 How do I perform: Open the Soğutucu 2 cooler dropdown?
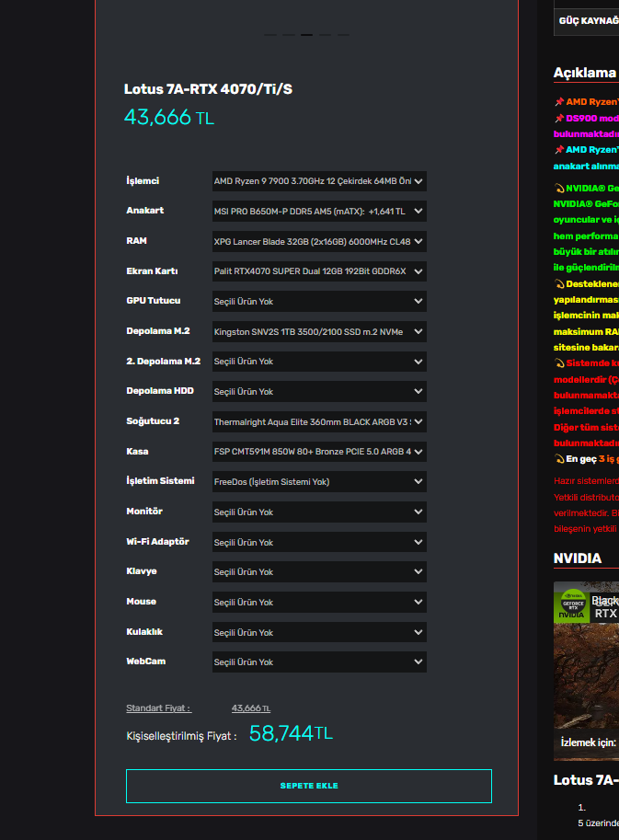tap(319, 421)
